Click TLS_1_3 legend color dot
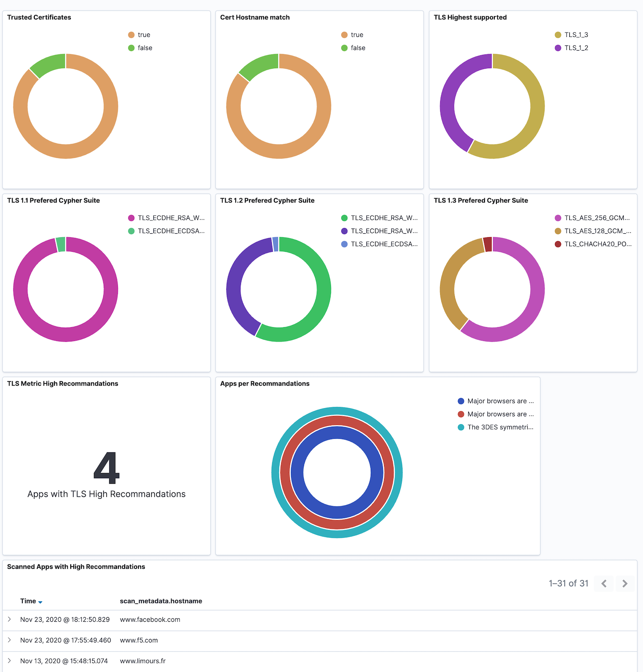643x672 pixels. click(x=558, y=35)
